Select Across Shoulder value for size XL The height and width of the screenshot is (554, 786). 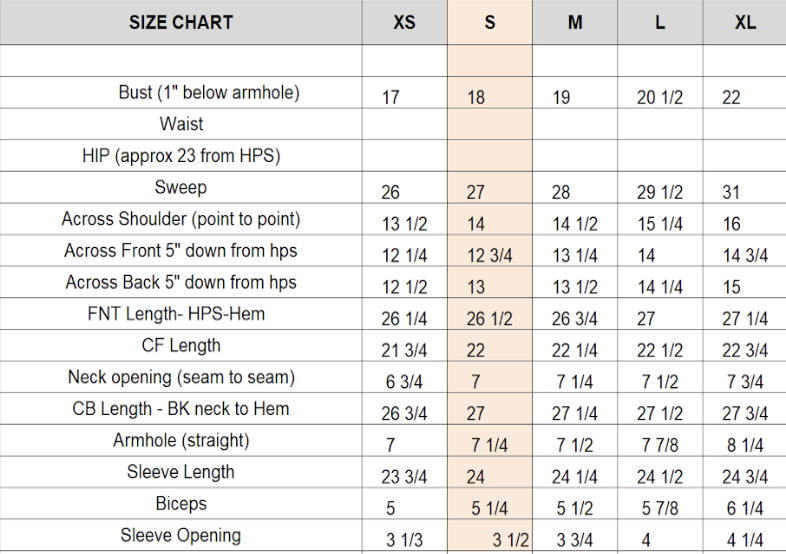(x=733, y=224)
